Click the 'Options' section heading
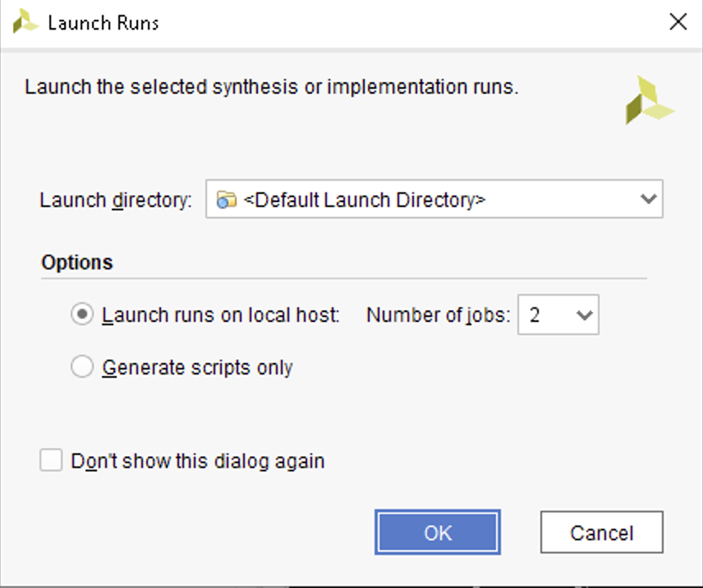703x588 pixels. 76,262
